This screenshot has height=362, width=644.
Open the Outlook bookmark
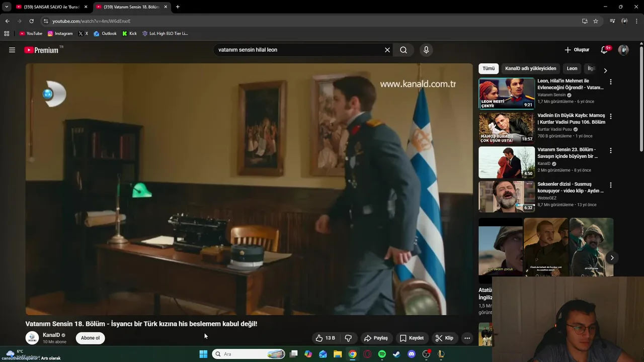(x=105, y=34)
